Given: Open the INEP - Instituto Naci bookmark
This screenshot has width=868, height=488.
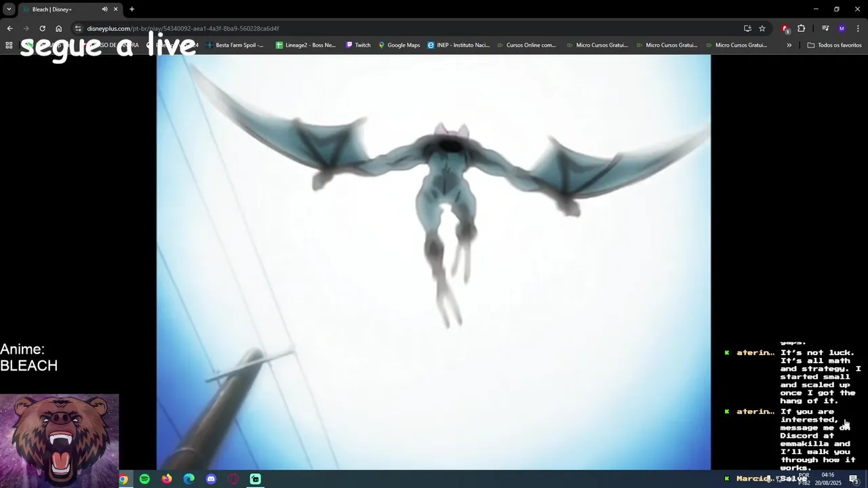Looking at the screenshot, I should [458, 45].
